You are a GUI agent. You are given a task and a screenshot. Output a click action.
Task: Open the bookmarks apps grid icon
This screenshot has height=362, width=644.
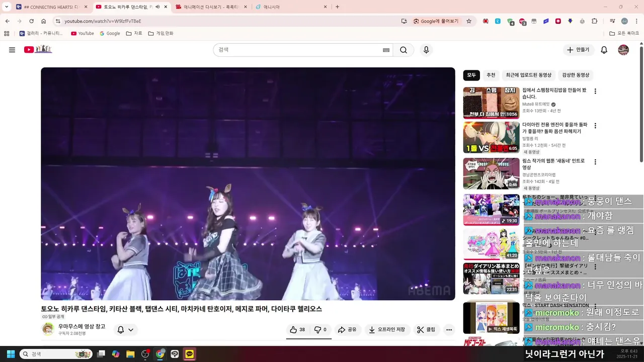click(7, 33)
